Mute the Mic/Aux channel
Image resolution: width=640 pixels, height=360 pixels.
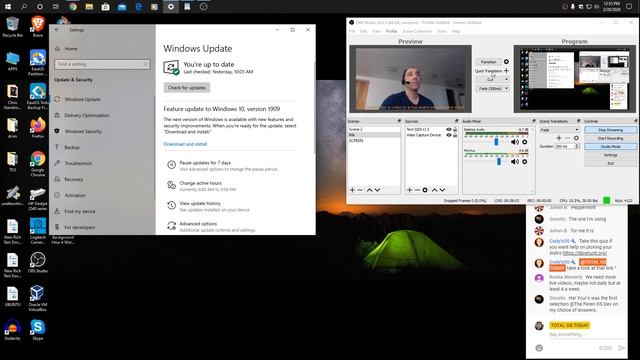pos(515,162)
